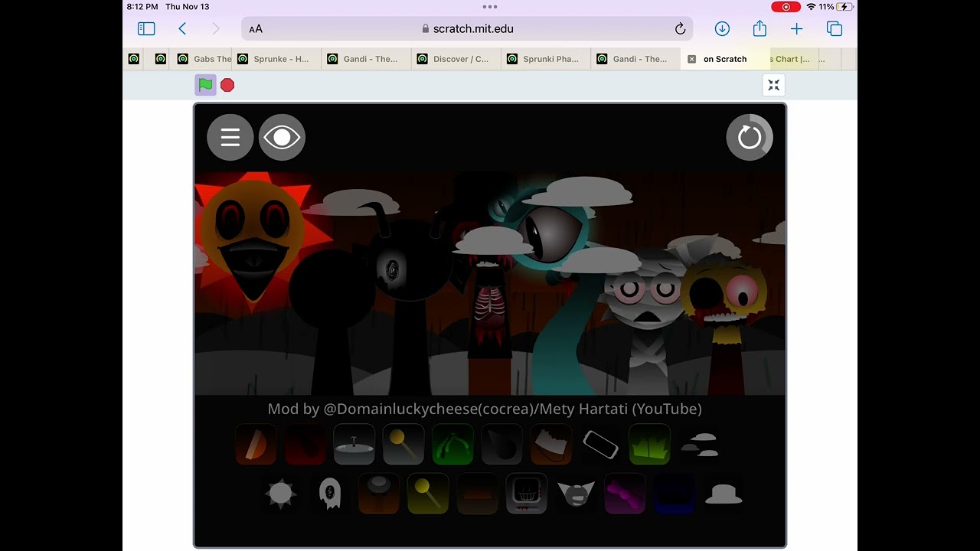
Task: Pick the white phone outline icon
Action: [x=600, y=445]
